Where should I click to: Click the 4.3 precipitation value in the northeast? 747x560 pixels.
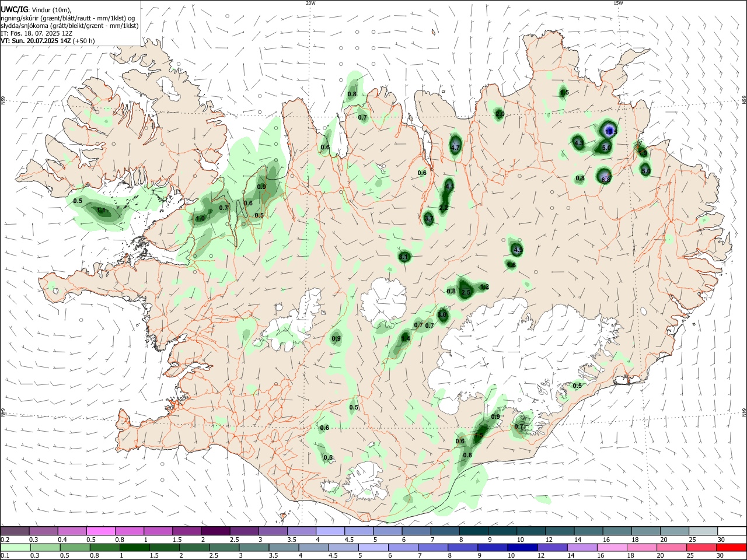click(579, 143)
